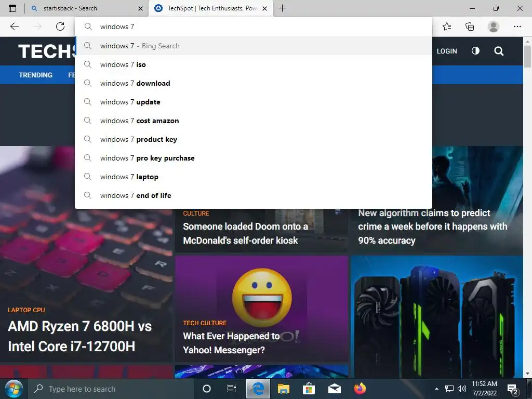Screen dimensions: 532x399
Task: Open Doom on McDonald's kiosk article
Action: 245,233
